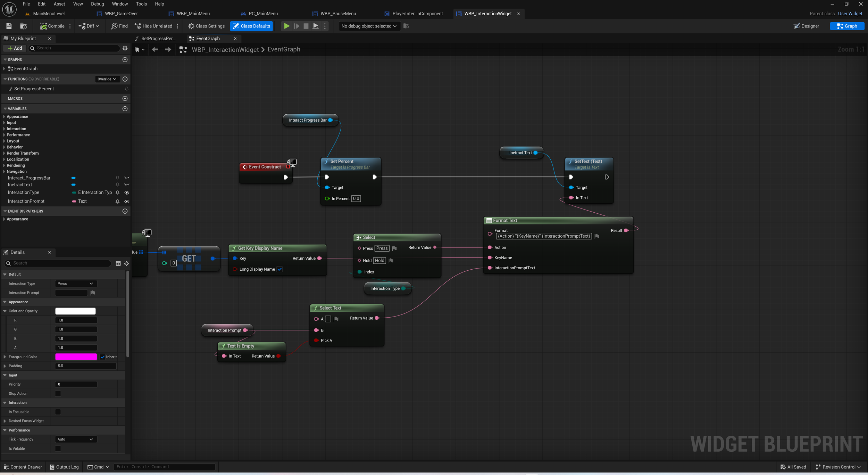
Task: Open Unreal Engine logo menu
Action: coord(9,9)
